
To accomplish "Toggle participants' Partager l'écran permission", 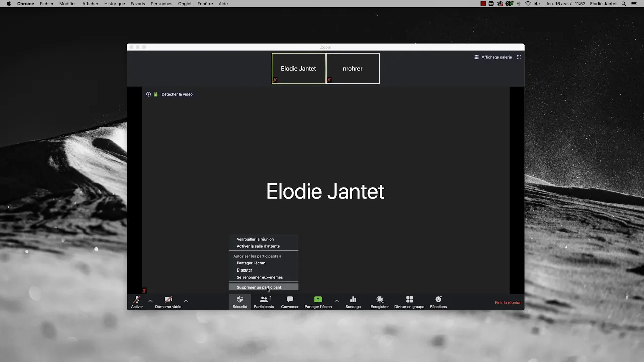I will [264, 263].
